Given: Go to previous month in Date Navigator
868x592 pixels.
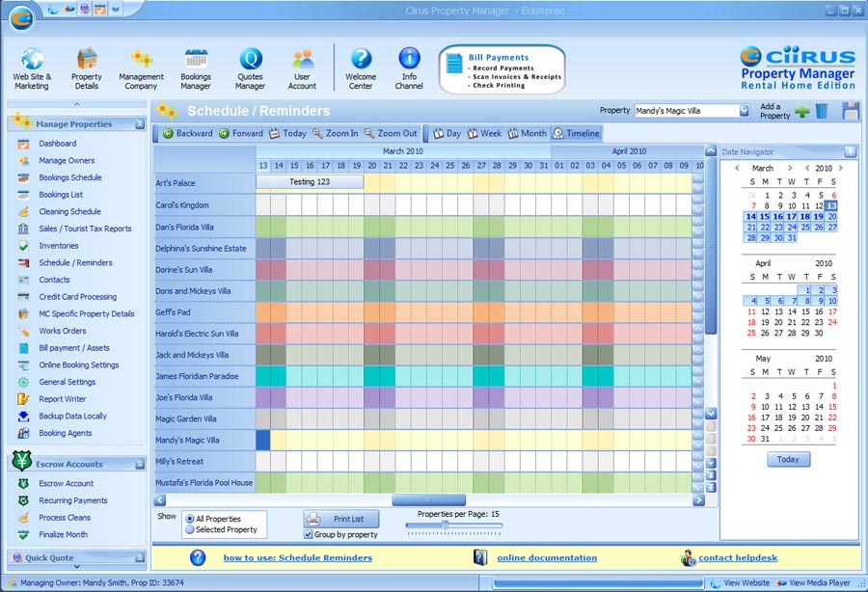Looking at the screenshot, I should point(738,168).
